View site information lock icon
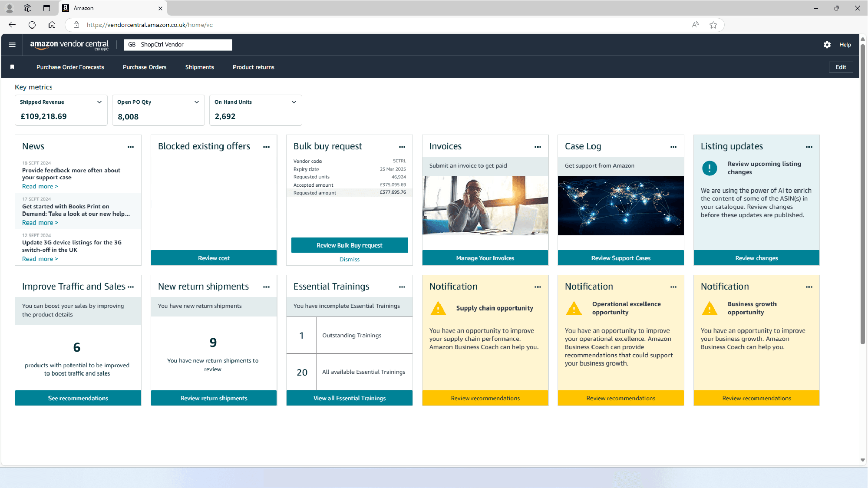The width and height of the screenshot is (868, 488). click(76, 25)
